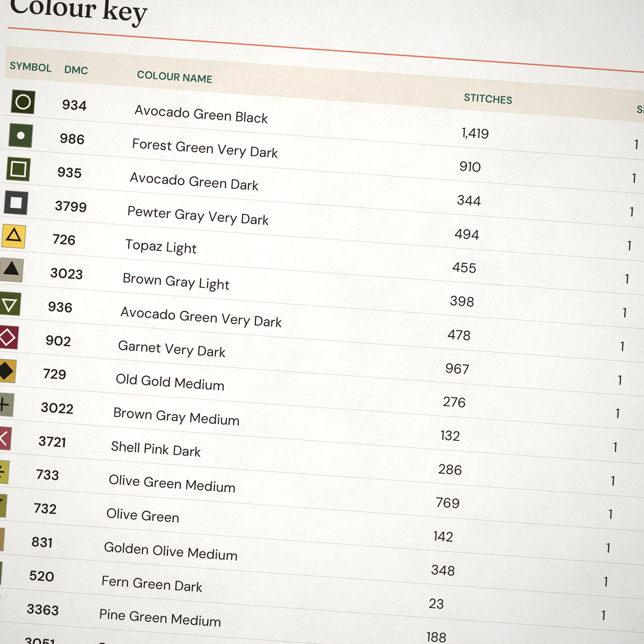Image resolution: width=644 pixels, height=644 pixels.
Task: Select the stitch count 967
Action: pos(457,369)
